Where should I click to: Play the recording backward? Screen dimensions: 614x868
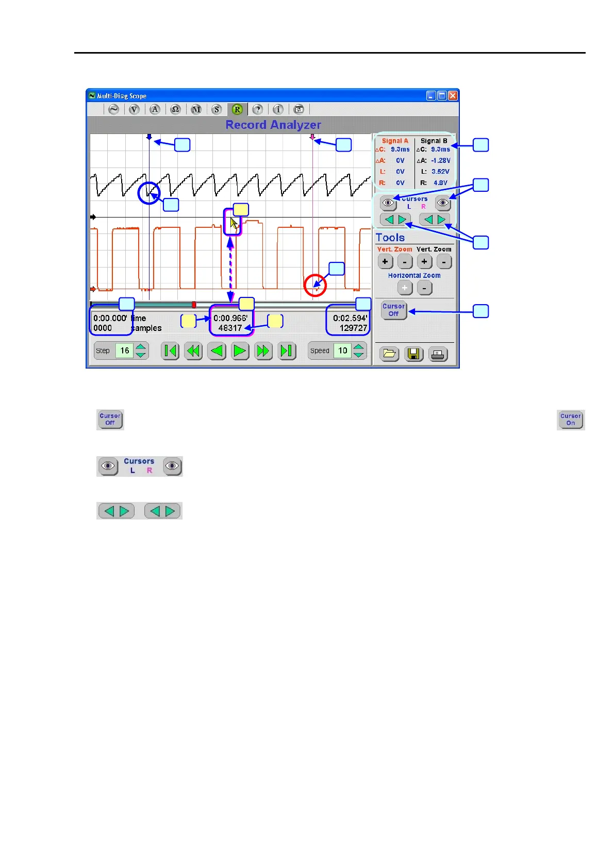tap(217, 351)
